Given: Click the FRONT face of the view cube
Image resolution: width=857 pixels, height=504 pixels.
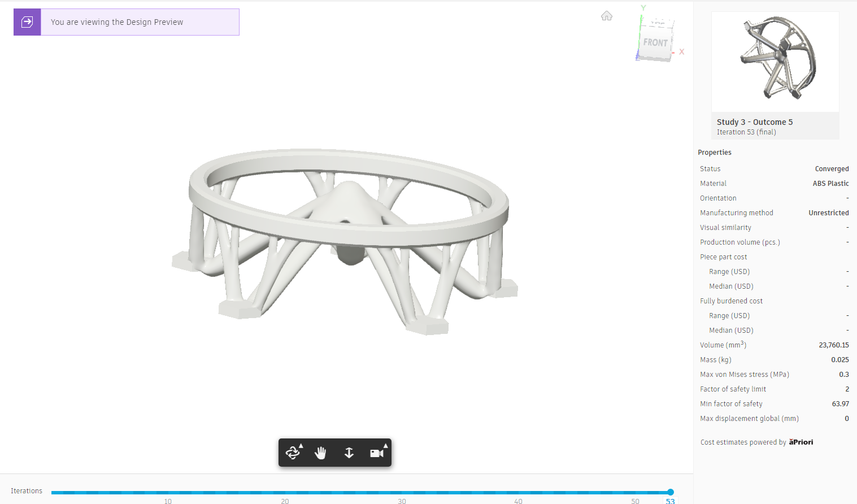Looking at the screenshot, I should pos(656,42).
